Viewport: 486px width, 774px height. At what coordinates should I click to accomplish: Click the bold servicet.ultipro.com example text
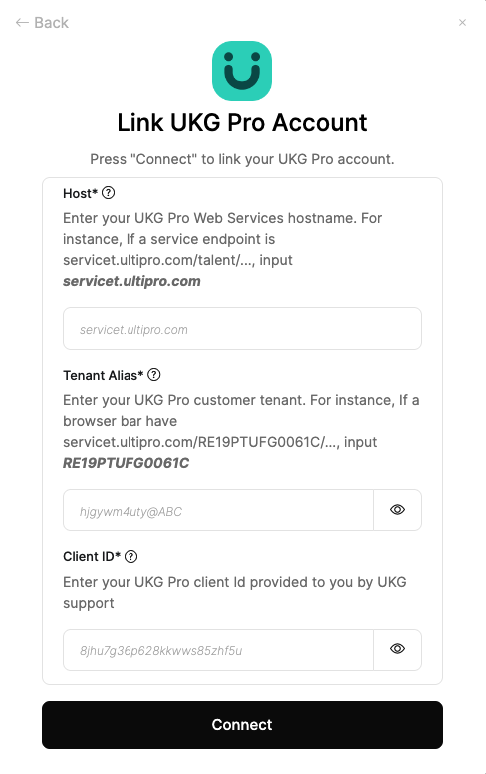click(x=132, y=281)
